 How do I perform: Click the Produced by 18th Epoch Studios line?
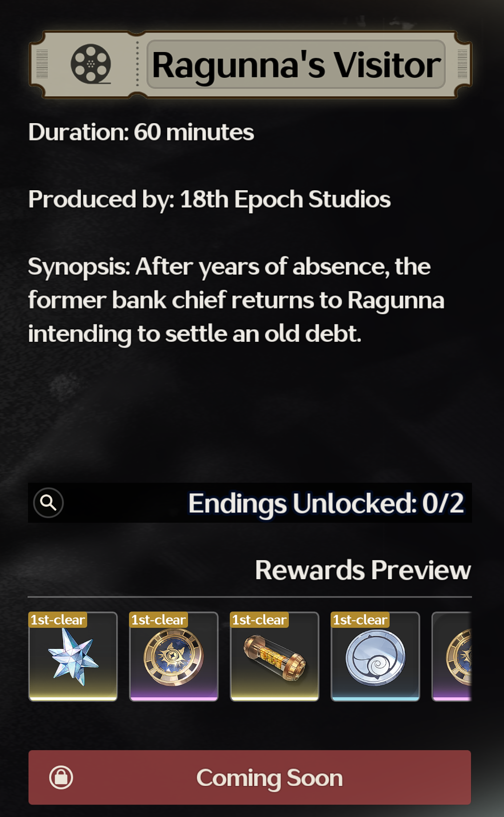[209, 199]
